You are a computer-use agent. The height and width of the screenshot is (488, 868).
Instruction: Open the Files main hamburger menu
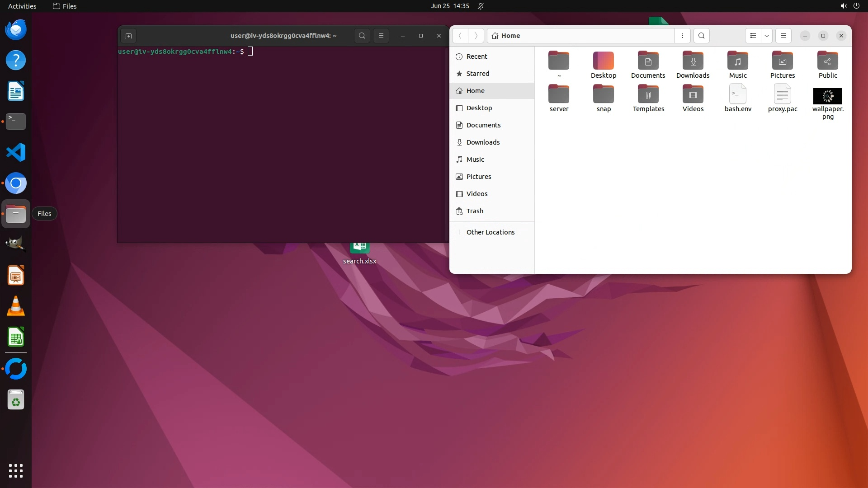click(x=783, y=36)
